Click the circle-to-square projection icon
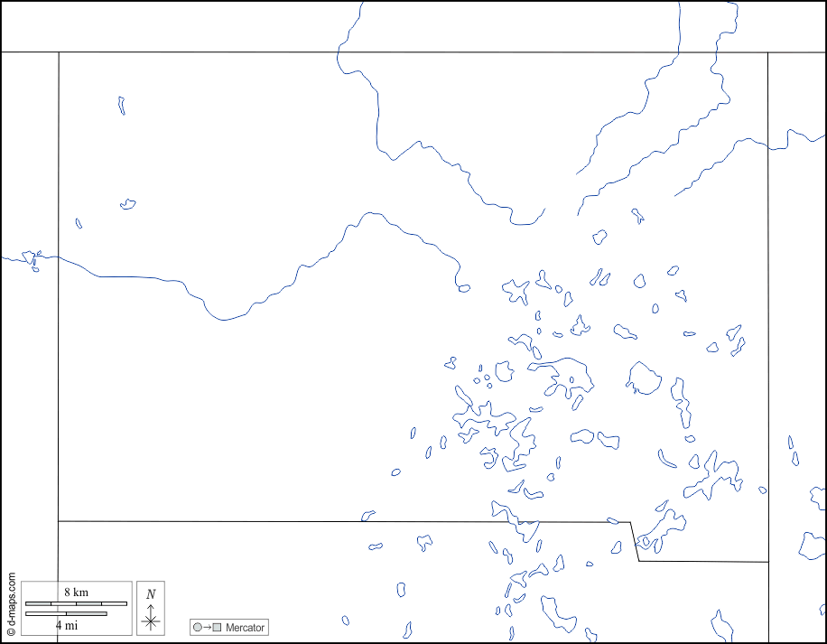The height and width of the screenshot is (644, 827). click(x=208, y=627)
